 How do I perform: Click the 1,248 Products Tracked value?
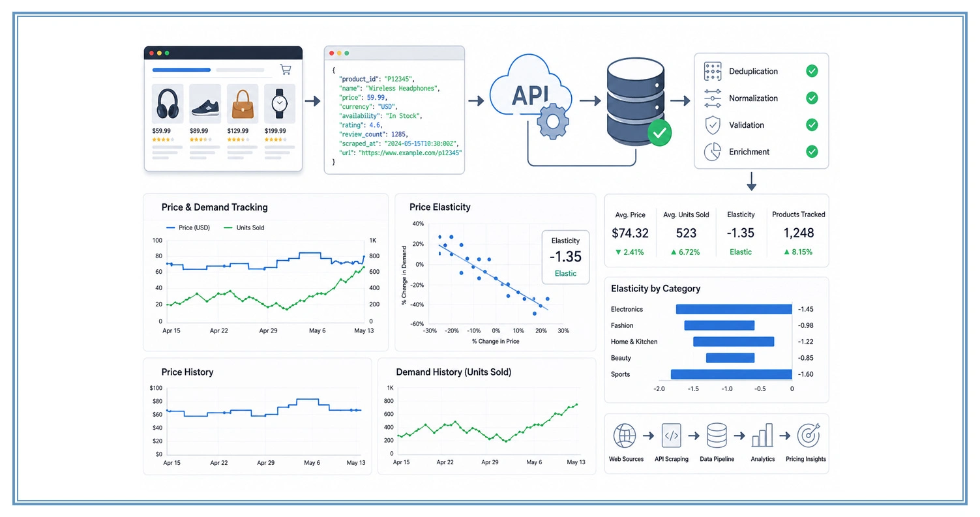[x=799, y=233]
